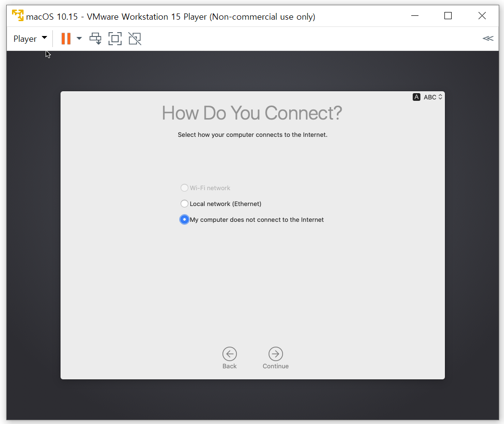Click the Send Ctrl+Alt+Del icon
Screen dimensions: 504x424
point(96,39)
